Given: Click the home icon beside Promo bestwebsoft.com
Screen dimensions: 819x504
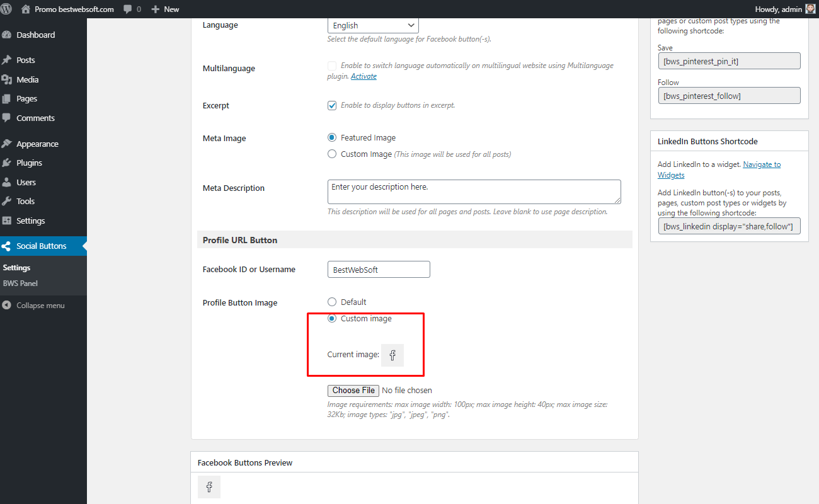Looking at the screenshot, I should point(25,9).
